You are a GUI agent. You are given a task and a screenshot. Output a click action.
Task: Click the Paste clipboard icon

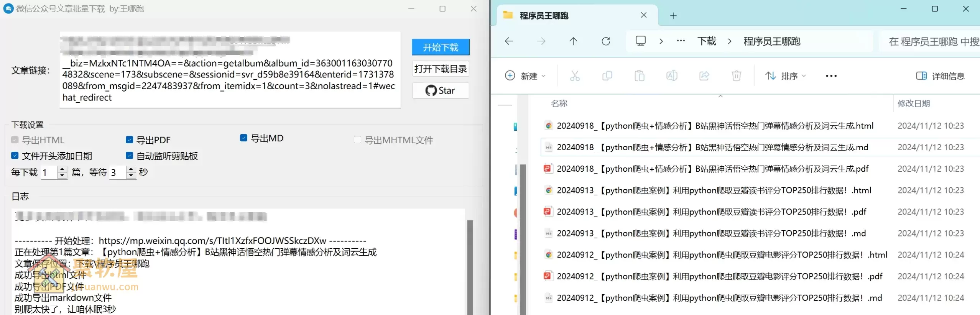click(640, 76)
